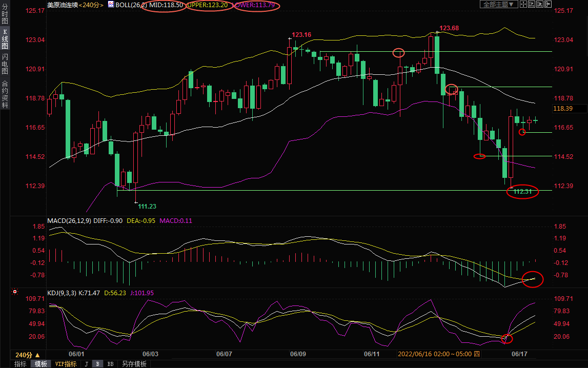Open the 全部主题 theme dropdown
588x368 pixels.
click(497, 4)
